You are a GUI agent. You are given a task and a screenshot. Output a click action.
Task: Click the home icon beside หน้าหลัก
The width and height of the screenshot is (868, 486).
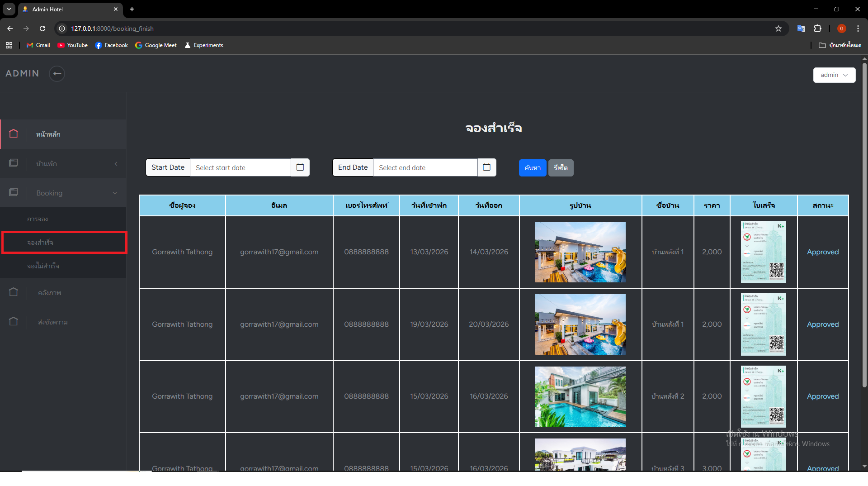14,134
